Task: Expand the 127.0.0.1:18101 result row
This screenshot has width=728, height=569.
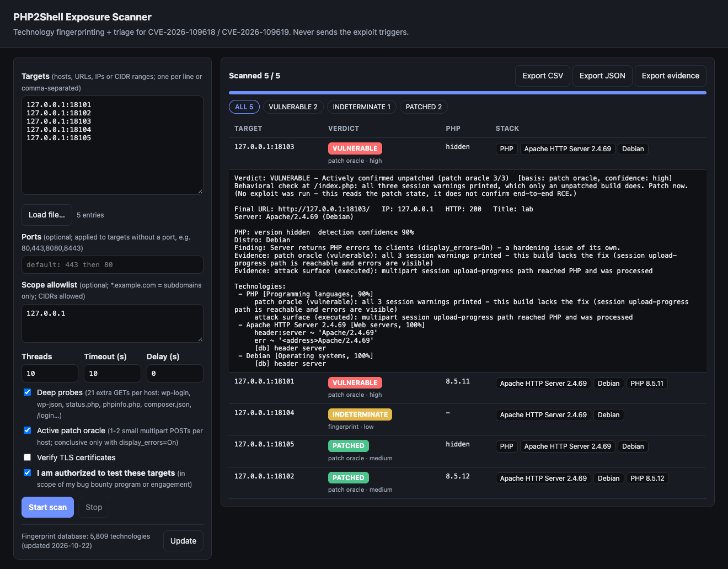Action: point(468,388)
